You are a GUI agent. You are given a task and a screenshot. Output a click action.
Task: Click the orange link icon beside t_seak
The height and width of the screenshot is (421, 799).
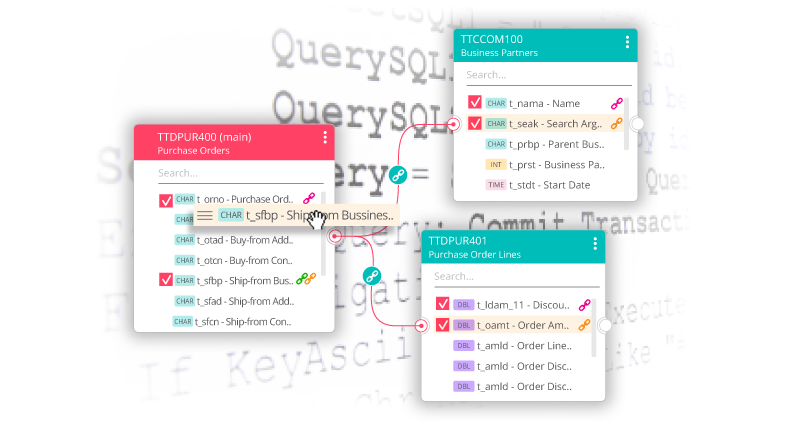coord(617,123)
